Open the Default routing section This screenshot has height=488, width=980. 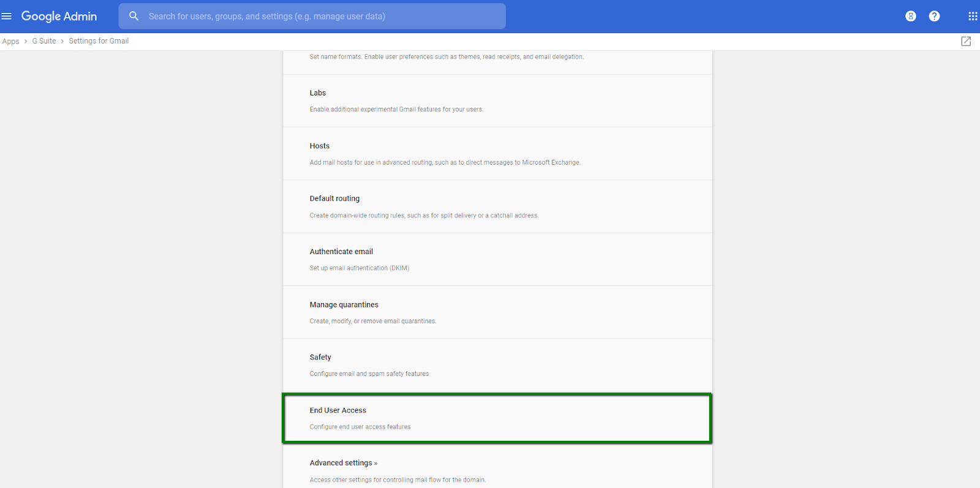(x=497, y=206)
